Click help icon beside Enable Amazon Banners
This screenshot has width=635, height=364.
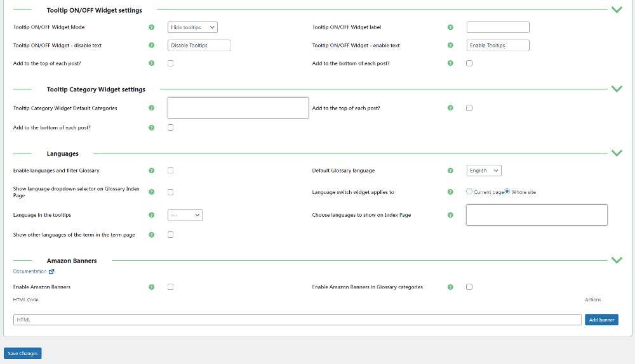pos(151,287)
